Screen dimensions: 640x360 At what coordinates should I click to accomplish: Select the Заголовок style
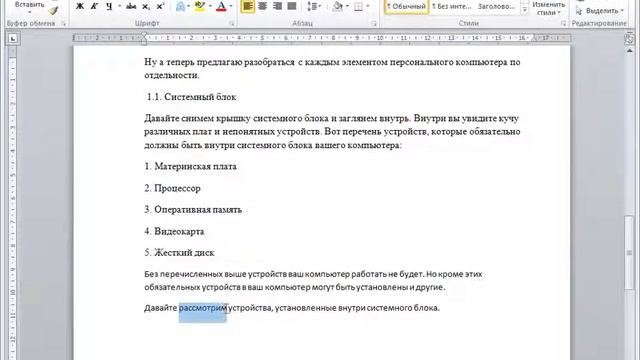click(496, 7)
